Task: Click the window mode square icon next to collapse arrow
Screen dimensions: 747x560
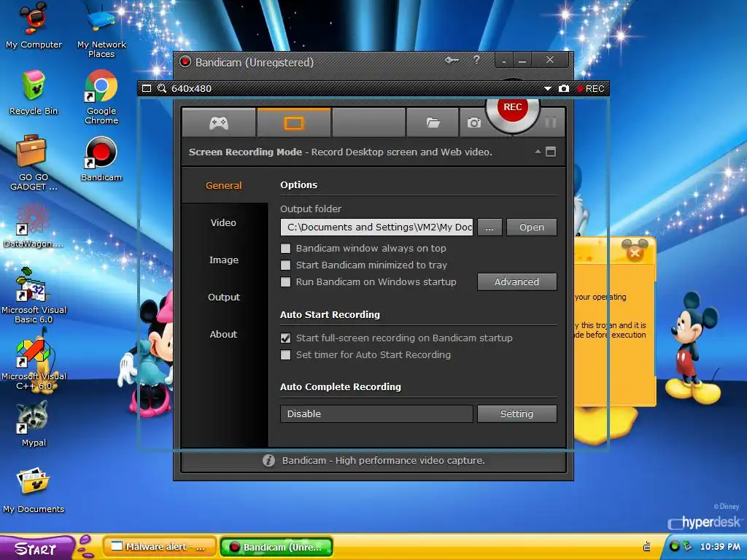Action: point(551,152)
